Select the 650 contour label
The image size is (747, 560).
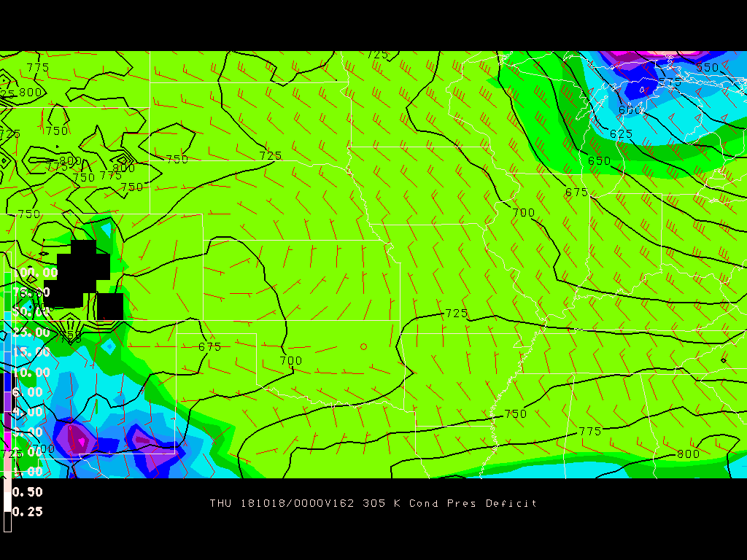[x=599, y=161]
